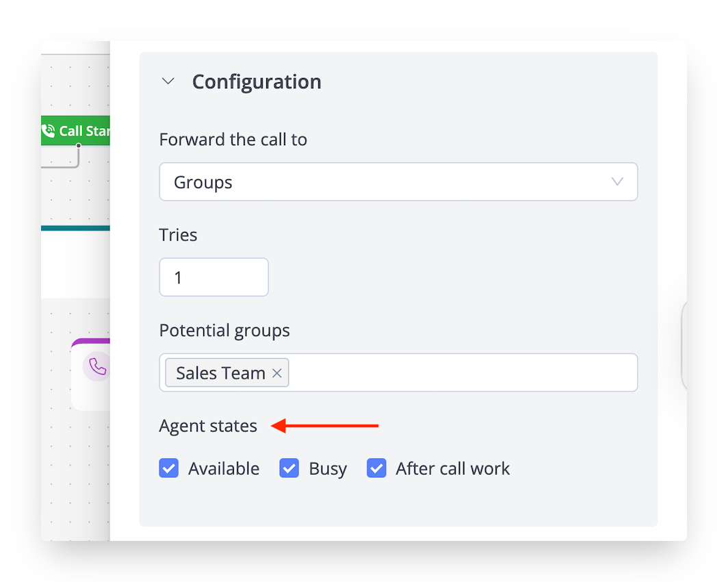Screen dimensions: 728x582
Task: Disable the After call work checkbox
Action: pos(376,468)
